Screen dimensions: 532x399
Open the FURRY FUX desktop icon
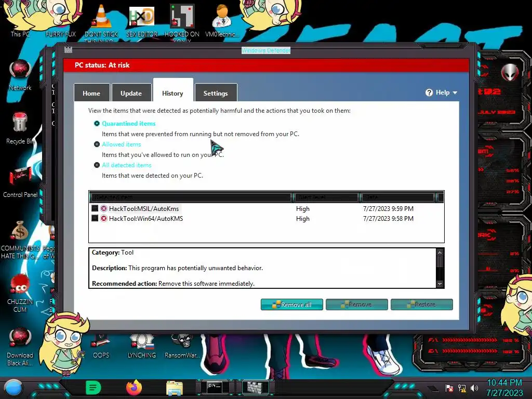point(61,20)
